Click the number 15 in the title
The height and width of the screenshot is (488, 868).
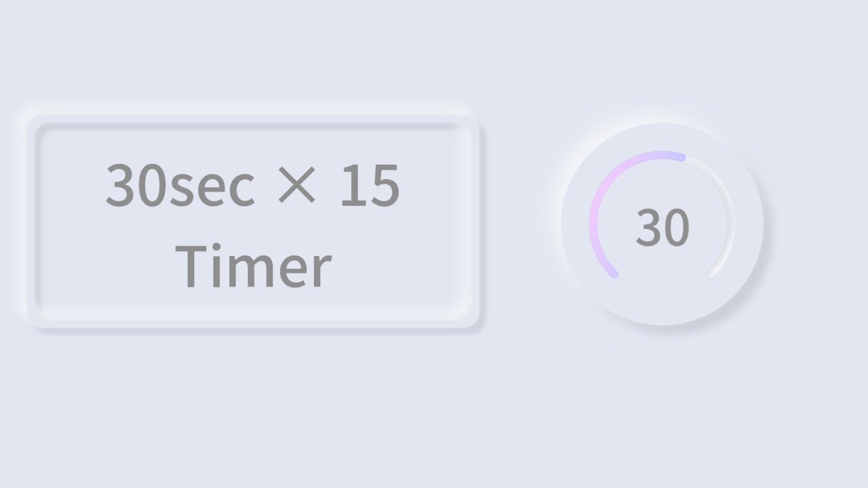click(x=370, y=186)
